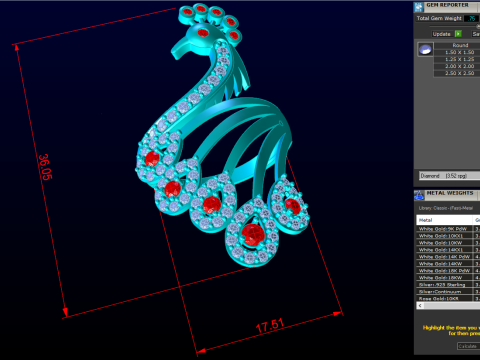The image size is (480, 360).
Task: Click the 17.51 dimension label
Action: [x=270, y=326]
